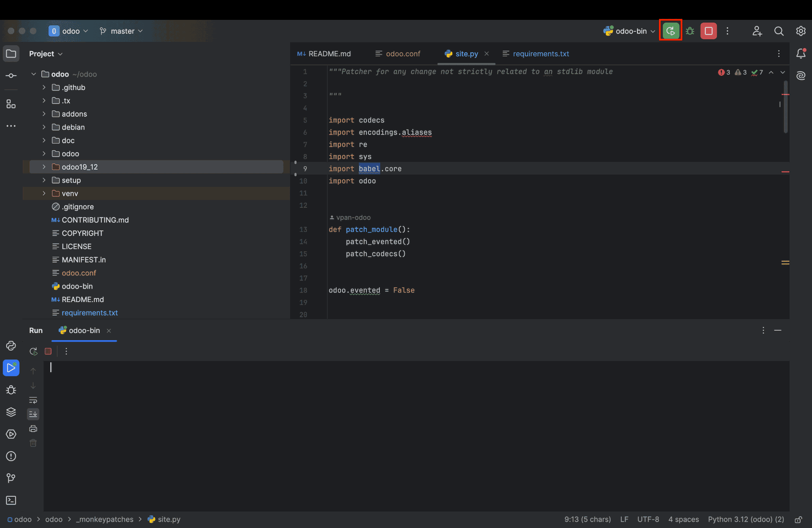Screen dimensions: 812x528
Task: Open the Terminal tool window
Action: (11, 500)
